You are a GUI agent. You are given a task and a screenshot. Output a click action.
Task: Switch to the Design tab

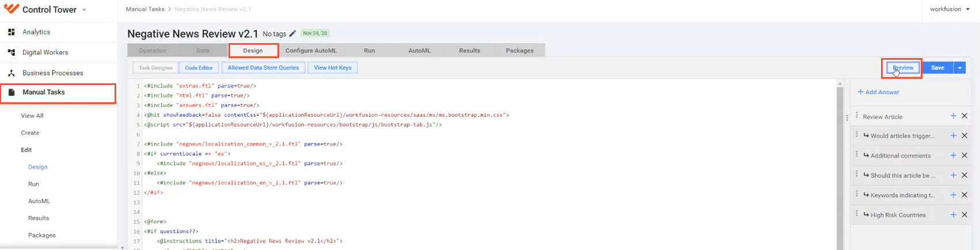tap(253, 51)
